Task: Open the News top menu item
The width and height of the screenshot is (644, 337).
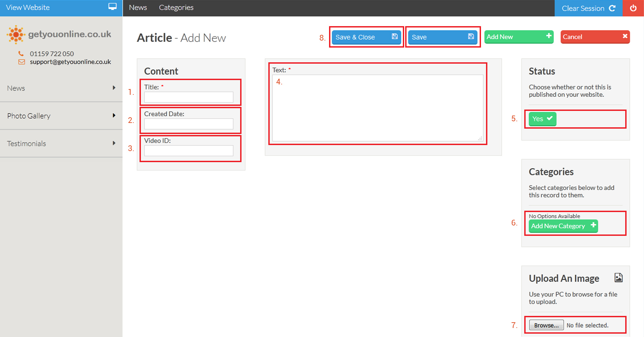Action: (138, 7)
